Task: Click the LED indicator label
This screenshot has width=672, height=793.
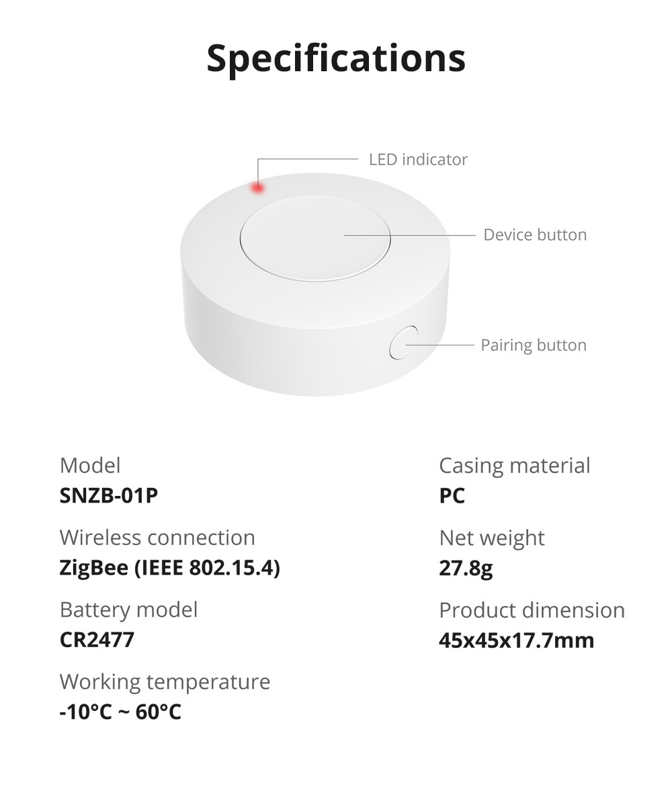Action: (418, 160)
